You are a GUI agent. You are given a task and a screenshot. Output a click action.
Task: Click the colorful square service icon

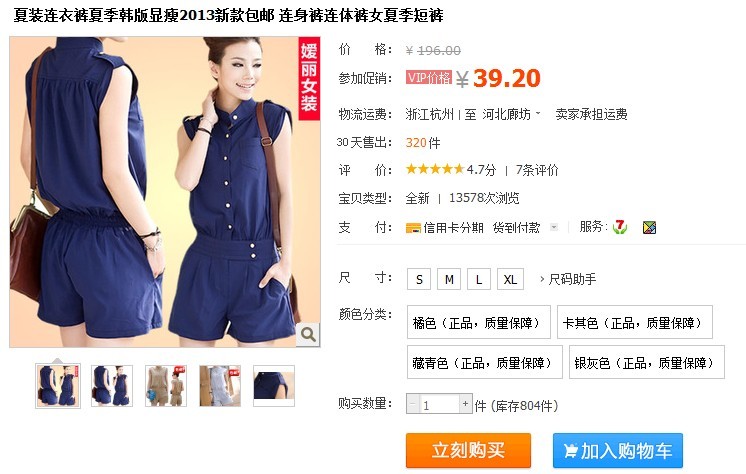tap(649, 227)
